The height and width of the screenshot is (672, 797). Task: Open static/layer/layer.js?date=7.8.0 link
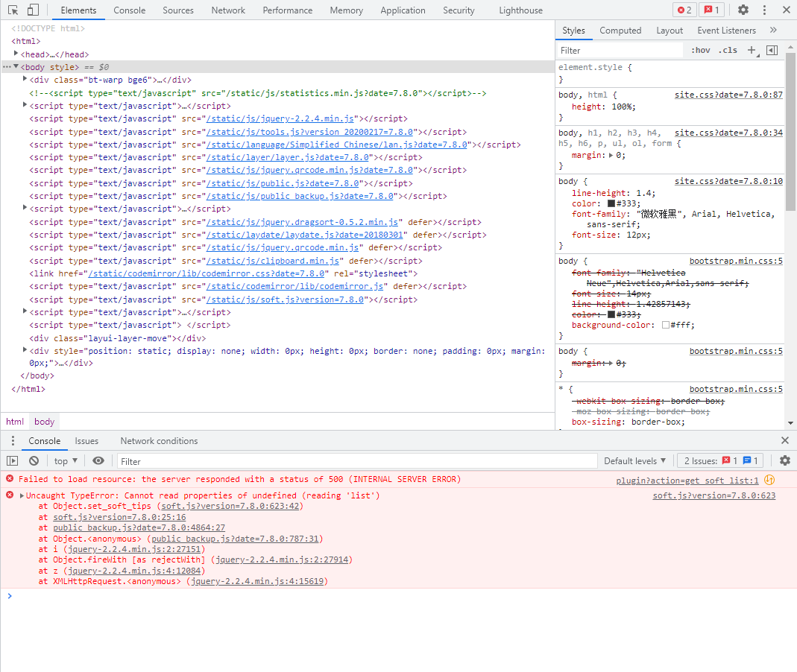(288, 157)
